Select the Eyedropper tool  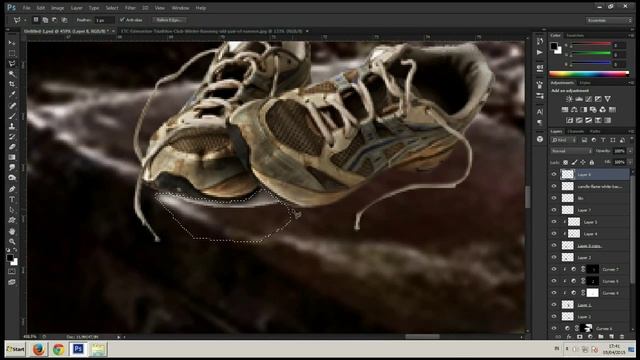[x=12, y=95]
